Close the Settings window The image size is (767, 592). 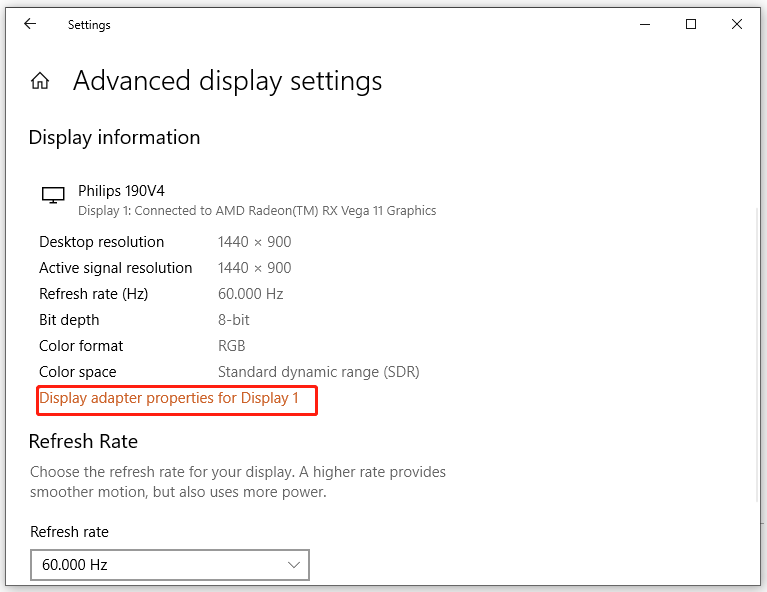[737, 24]
